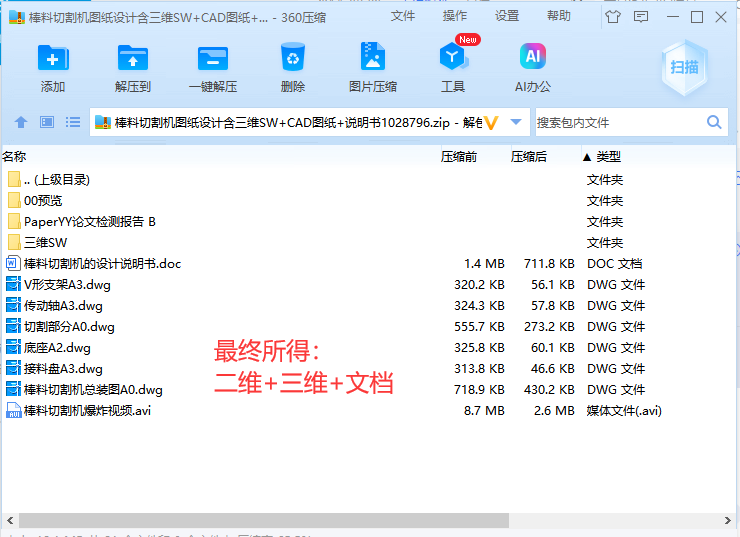The height and width of the screenshot is (537, 740).
Task: Click the 320.2 KB size cell
Action: [x=479, y=285]
